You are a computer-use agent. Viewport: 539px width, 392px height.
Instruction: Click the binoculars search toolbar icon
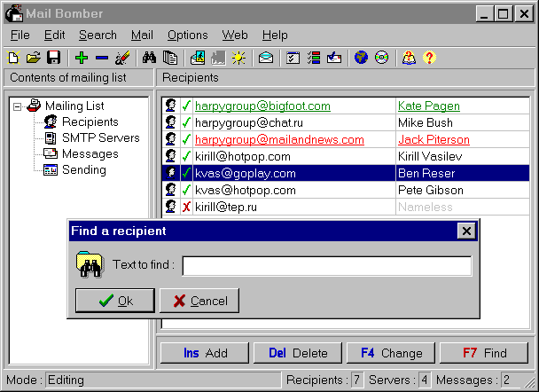point(150,58)
